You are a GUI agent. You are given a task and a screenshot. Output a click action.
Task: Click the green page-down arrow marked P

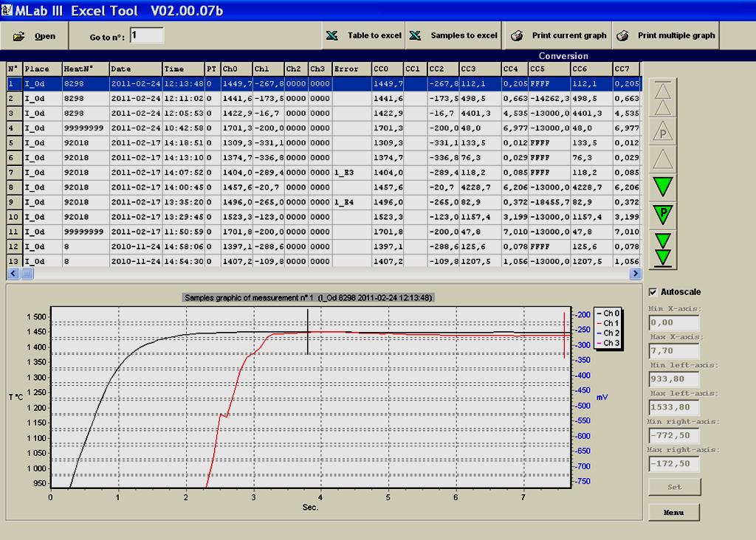[663, 215]
